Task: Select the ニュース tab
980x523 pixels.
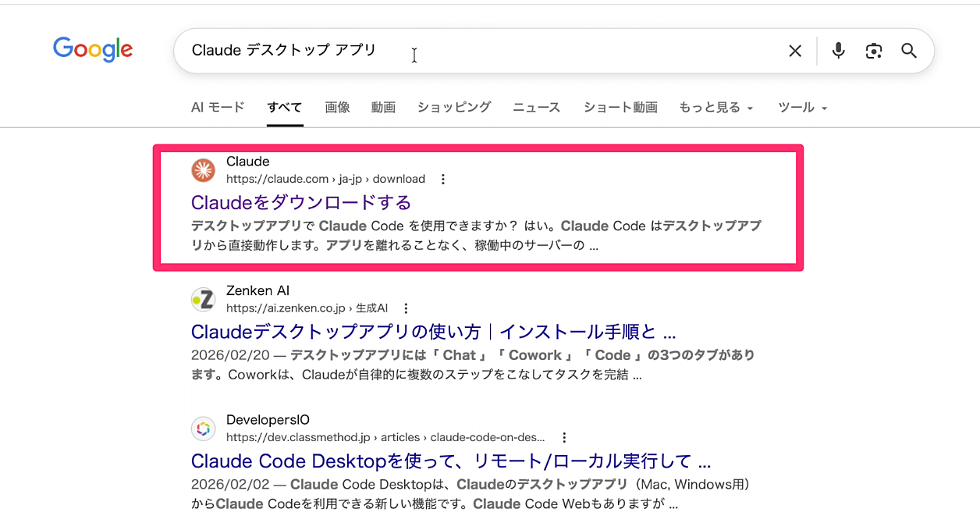Action: (x=536, y=108)
